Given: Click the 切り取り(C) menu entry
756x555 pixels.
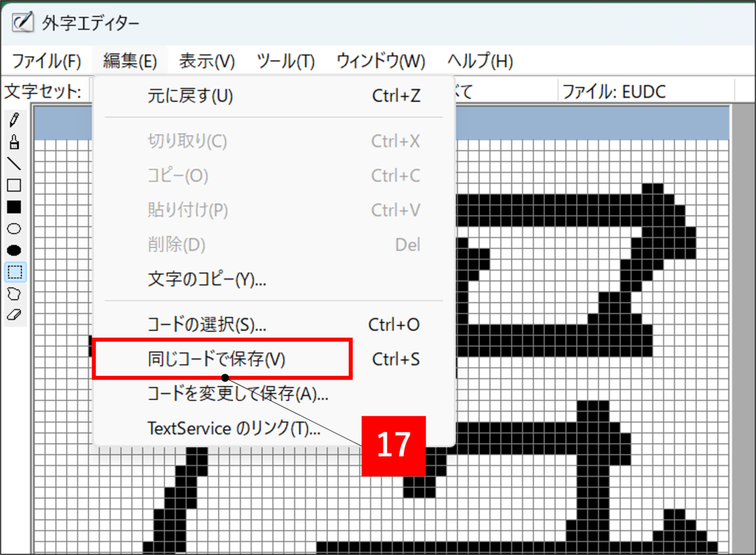Looking at the screenshot, I should click(x=274, y=141).
